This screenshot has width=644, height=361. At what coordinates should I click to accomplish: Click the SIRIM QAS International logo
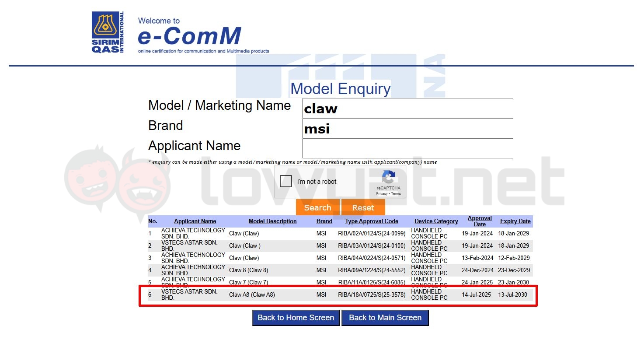[108, 32]
